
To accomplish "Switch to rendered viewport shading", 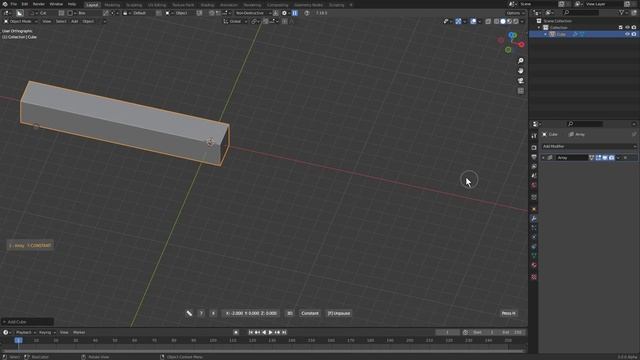I will [516, 21].
